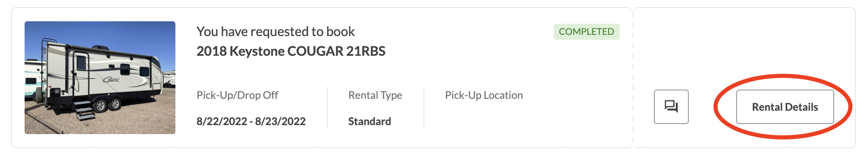Click the trailer's dual wheels in the photo

(x=107, y=104)
